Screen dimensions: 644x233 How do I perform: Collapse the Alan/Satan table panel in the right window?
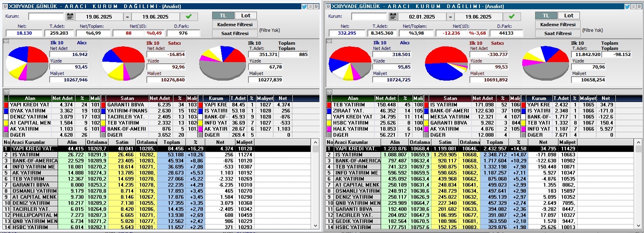tap(329, 92)
